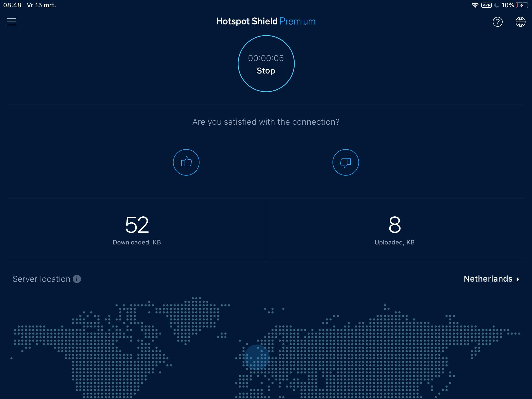Viewport: 532px width, 399px height.
Task: Stop the VPN connection
Action: coord(266,70)
